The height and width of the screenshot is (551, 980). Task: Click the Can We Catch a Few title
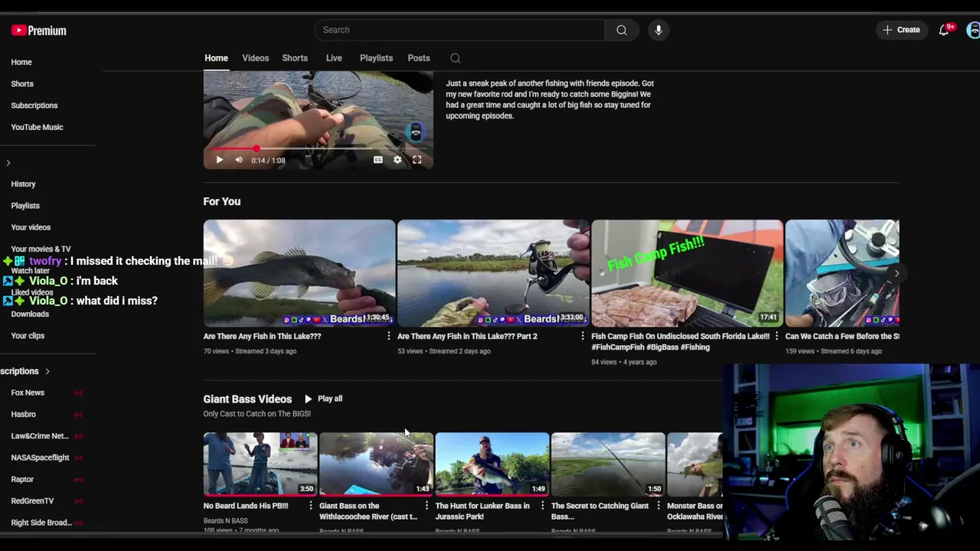pyautogui.click(x=842, y=336)
